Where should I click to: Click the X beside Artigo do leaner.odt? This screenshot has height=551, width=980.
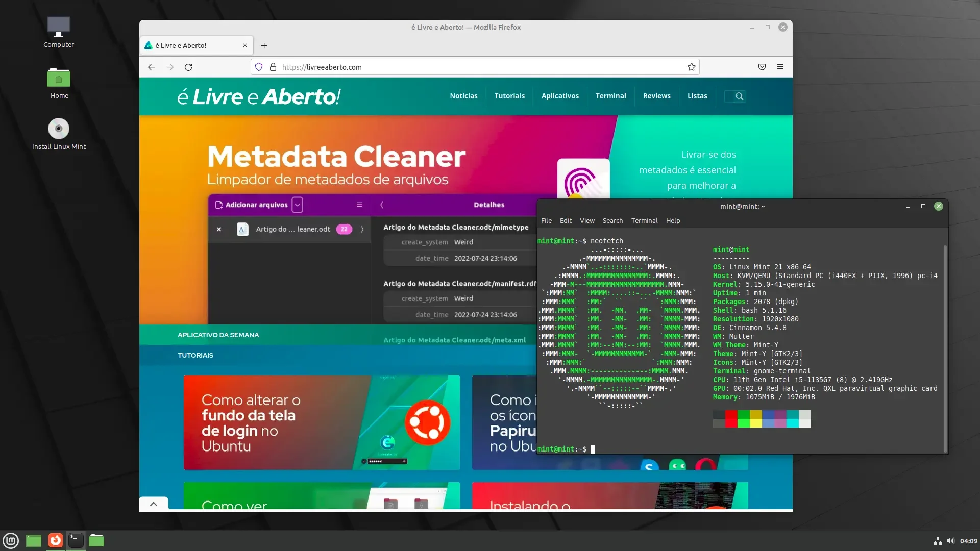219,229
